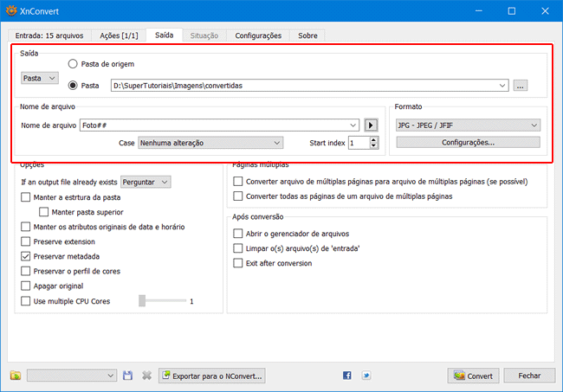This screenshot has height=392, width=563.
Task: Browse for output folder with ellipsis button
Action: pyautogui.click(x=520, y=85)
